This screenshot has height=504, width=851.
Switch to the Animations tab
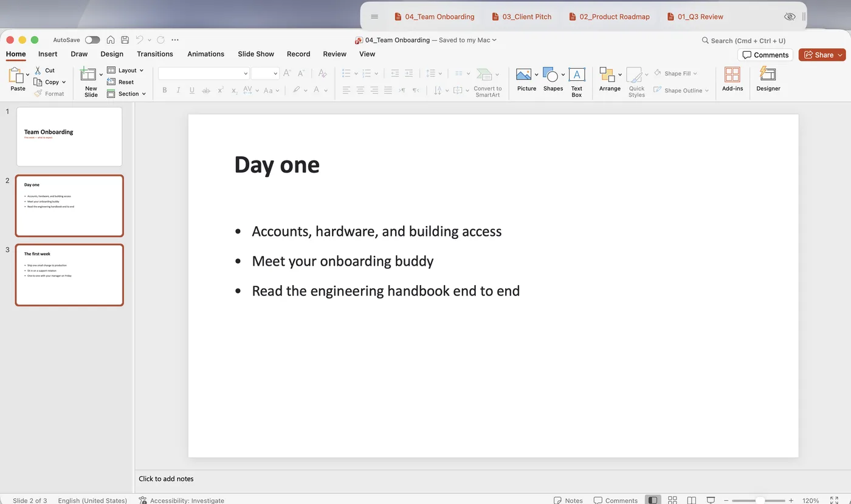(x=206, y=54)
